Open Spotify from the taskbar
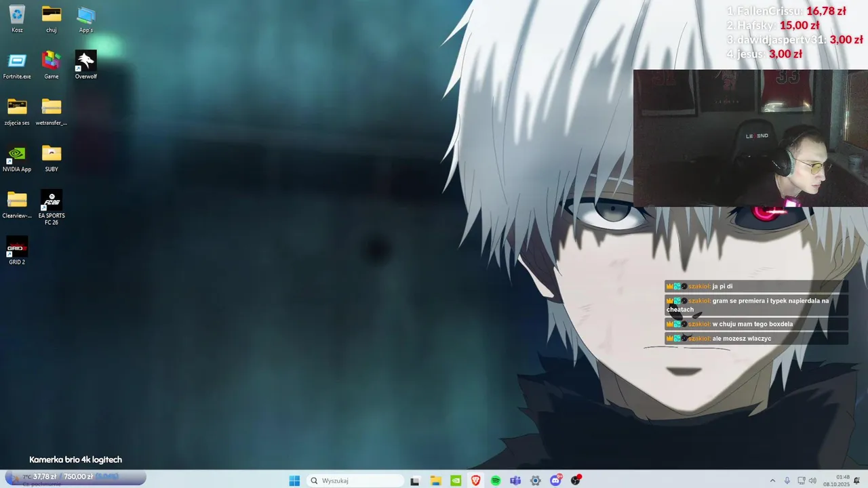The image size is (868, 488). 496,481
